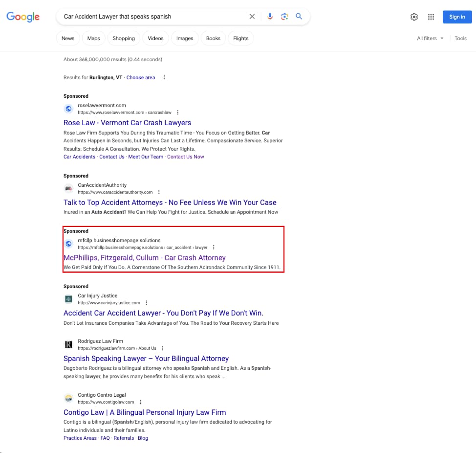Switch to the Books tab
Image resolution: width=476 pixels, height=453 pixels.
213,38
